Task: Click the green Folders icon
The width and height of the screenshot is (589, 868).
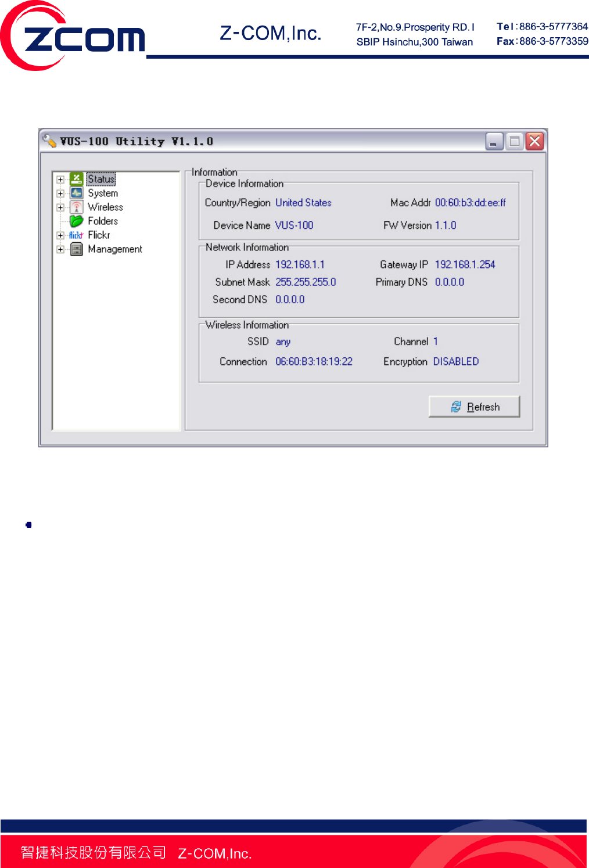Action: (77, 221)
